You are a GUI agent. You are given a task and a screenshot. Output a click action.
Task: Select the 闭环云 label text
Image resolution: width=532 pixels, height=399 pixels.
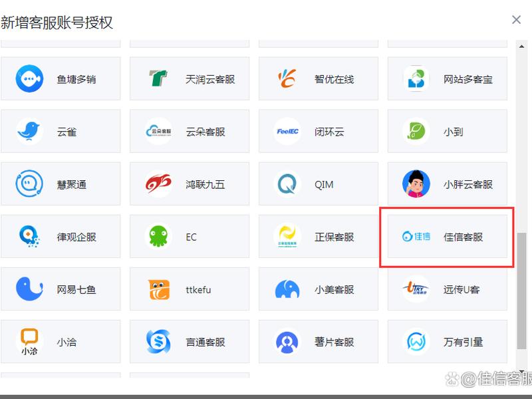tap(329, 132)
